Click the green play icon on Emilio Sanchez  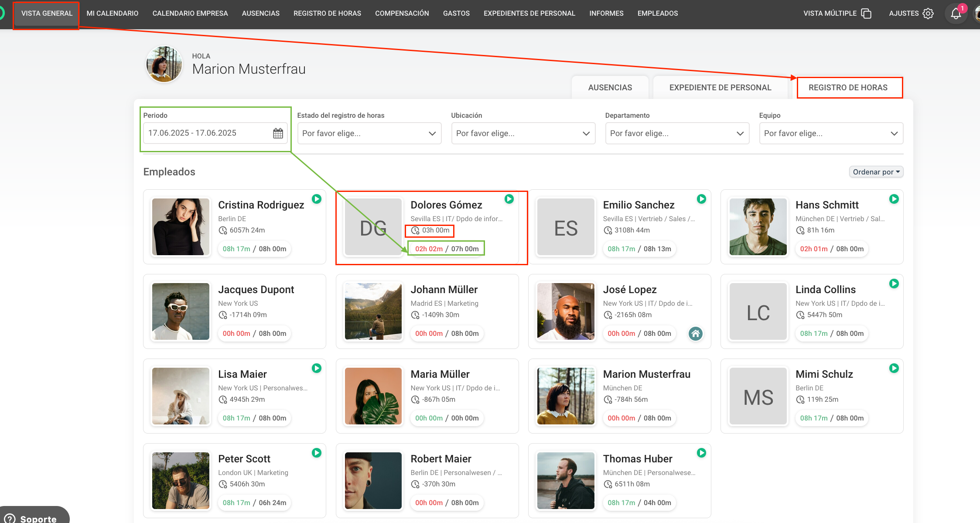click(701, 199)
